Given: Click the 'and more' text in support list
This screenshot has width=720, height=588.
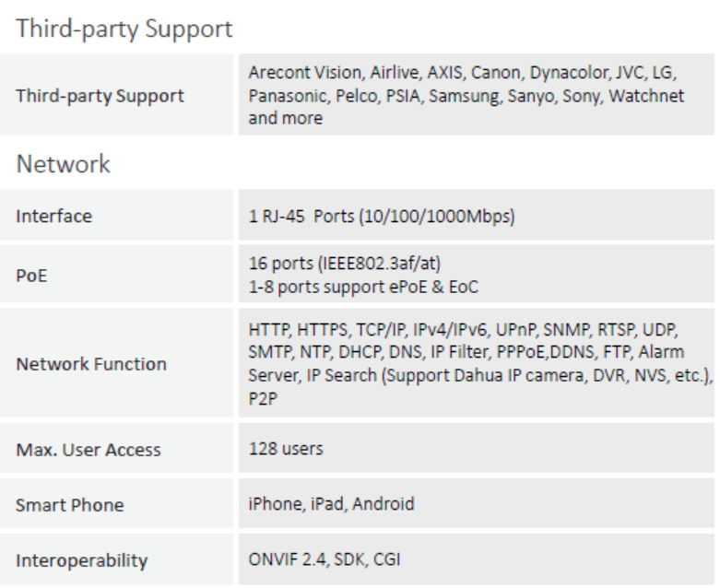Looking at the screenshot, I should (x=286, y=118).
